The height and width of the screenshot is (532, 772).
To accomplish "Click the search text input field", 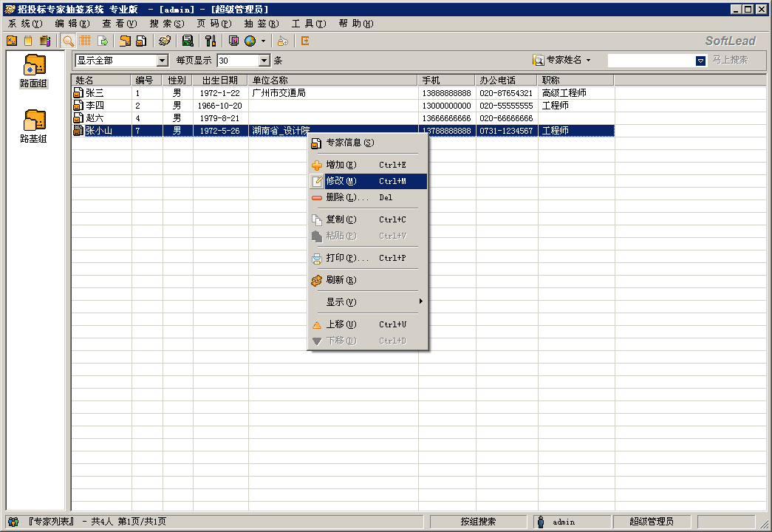I will pyautogui.click(x=652, y=60).
